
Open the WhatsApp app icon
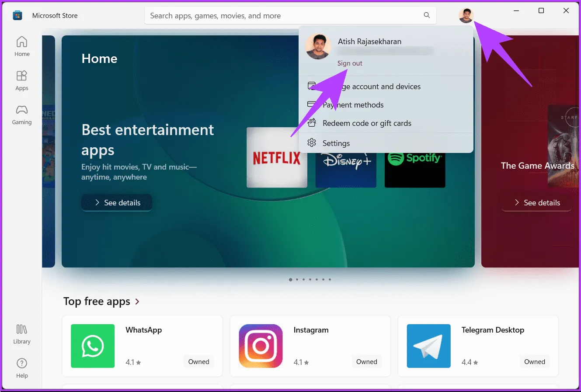click(93, 346)
